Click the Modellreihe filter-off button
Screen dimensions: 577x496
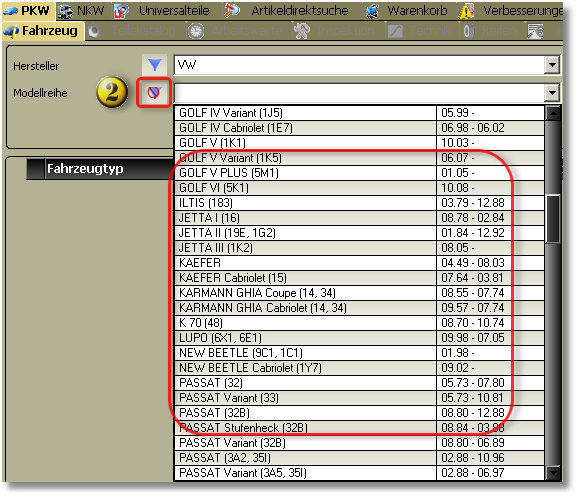154,92
